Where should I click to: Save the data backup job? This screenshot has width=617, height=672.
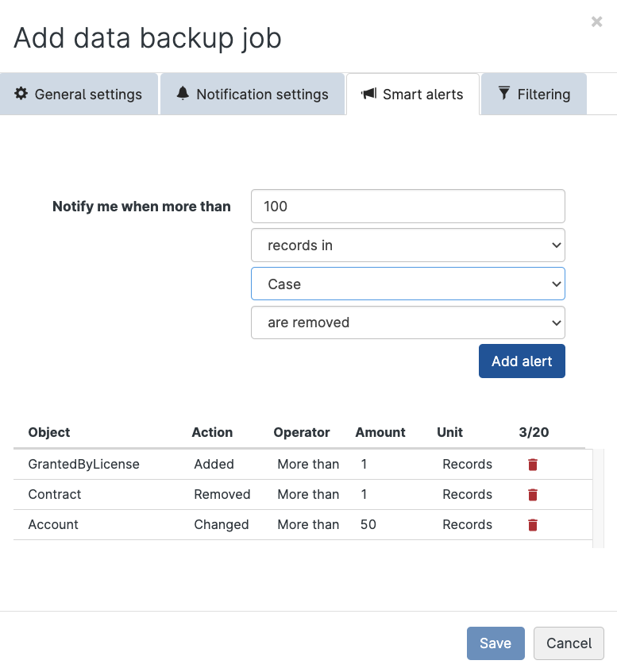click(496, 643)
